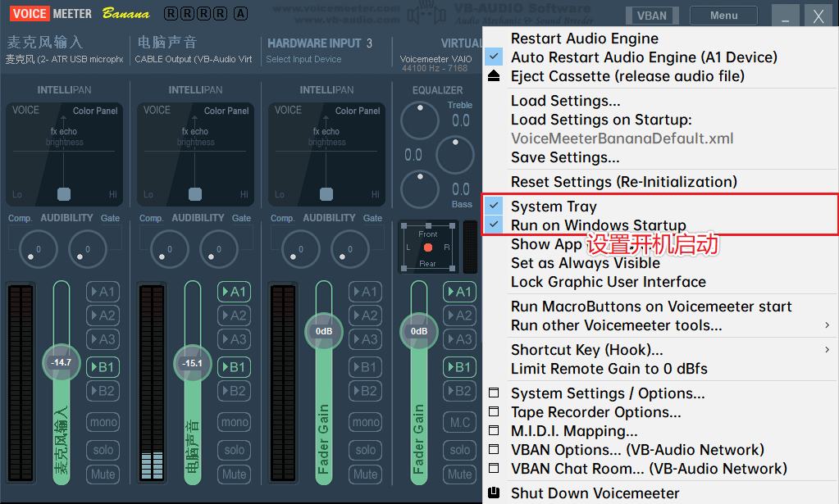Screen dimensions: 839x504
Task: Toggle A1 output on the 电脑声音 strip
Action: (234, 291)
